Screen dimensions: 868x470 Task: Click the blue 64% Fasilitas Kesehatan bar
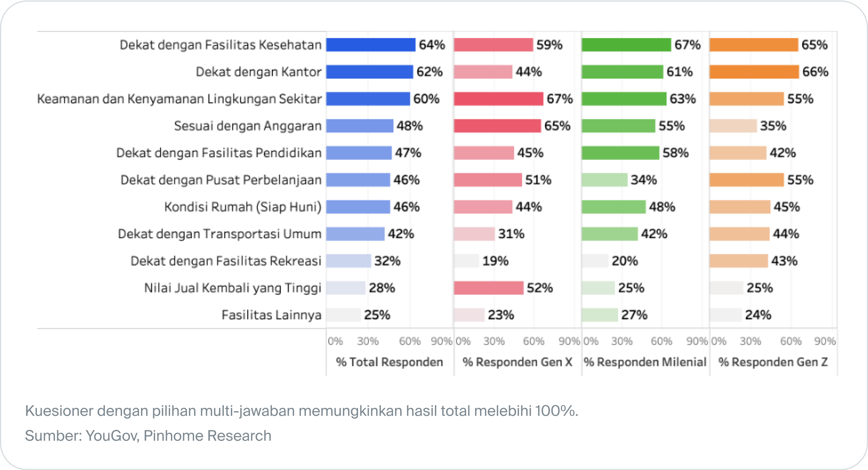[371, 45]
